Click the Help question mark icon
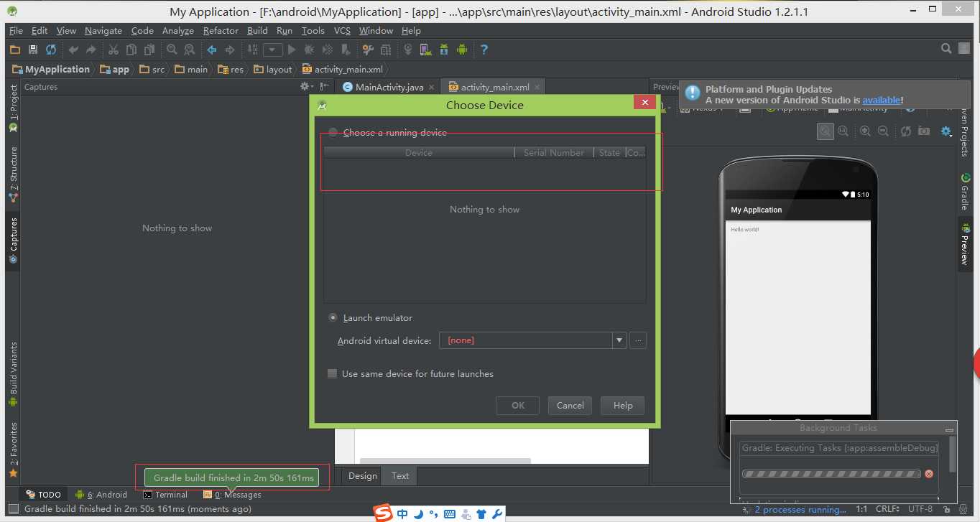Image resolution: width=980 pixels, height=522 pixels. pos(484,50)
